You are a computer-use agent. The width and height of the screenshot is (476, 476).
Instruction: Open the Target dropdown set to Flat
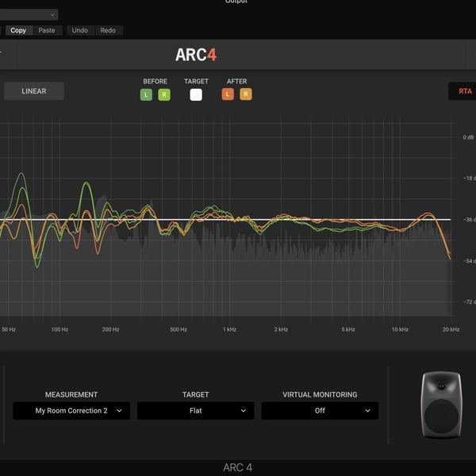tap(195, 411)
